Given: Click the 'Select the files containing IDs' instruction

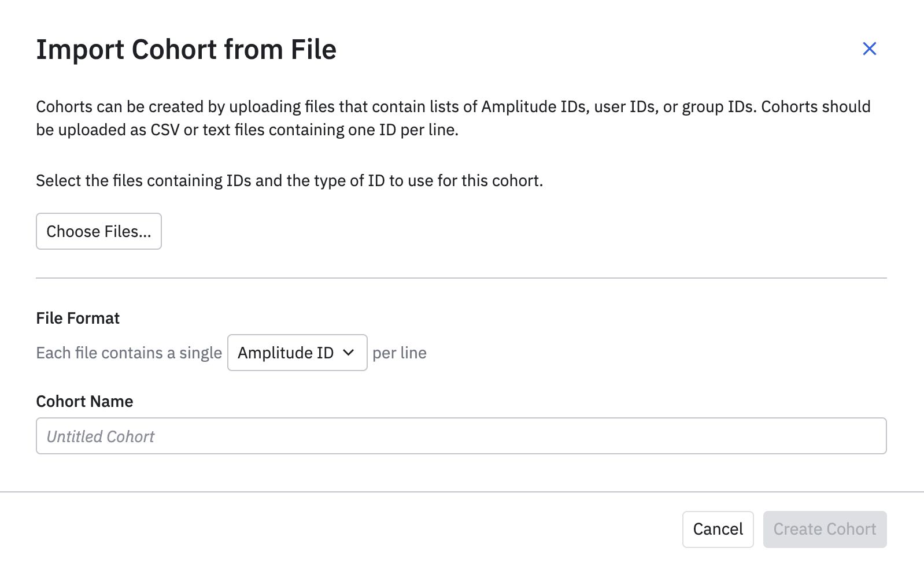Looking at the screenshot, I should pos(289,180).
